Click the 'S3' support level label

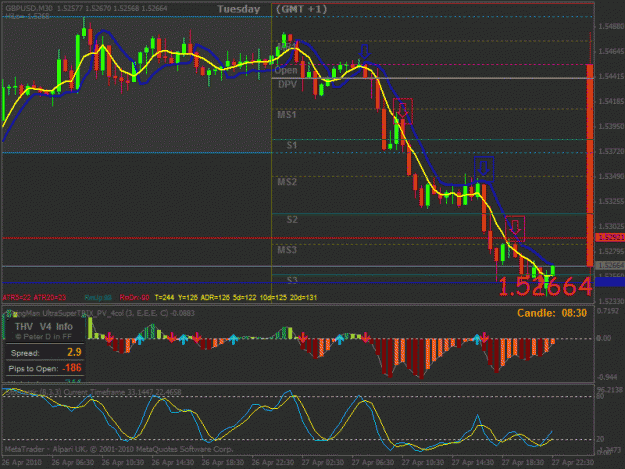pyautogui.click(x=292, y=280)
